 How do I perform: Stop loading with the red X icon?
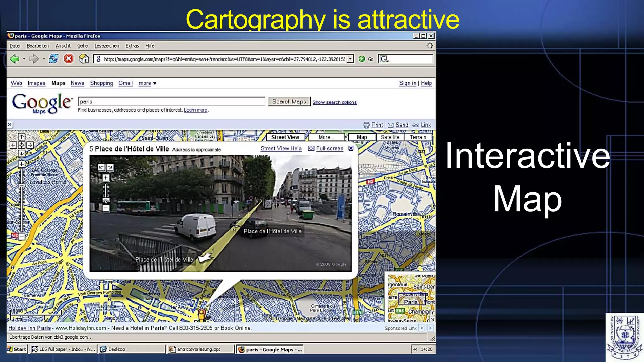click(x=69, y=59)
